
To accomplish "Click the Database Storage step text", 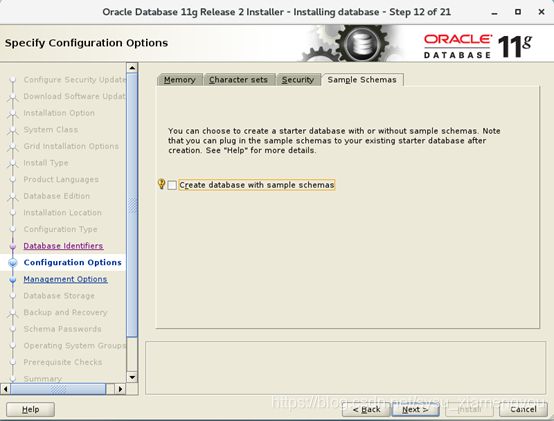I will click(x=59, y=296).
